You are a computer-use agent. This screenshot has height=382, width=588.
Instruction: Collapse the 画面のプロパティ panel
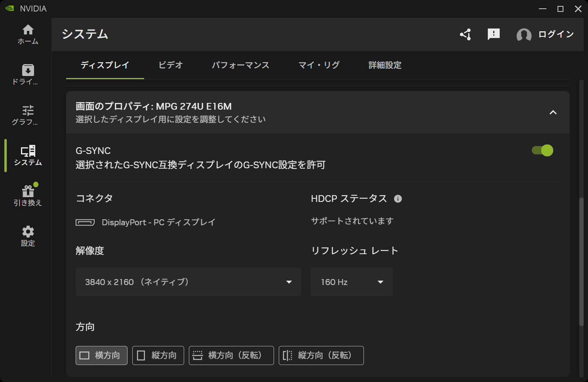coord(553,112)
